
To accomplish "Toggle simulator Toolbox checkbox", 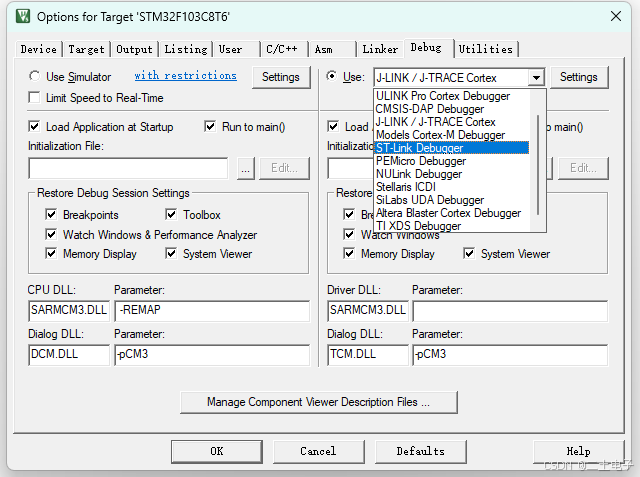I will coord(171,215).
